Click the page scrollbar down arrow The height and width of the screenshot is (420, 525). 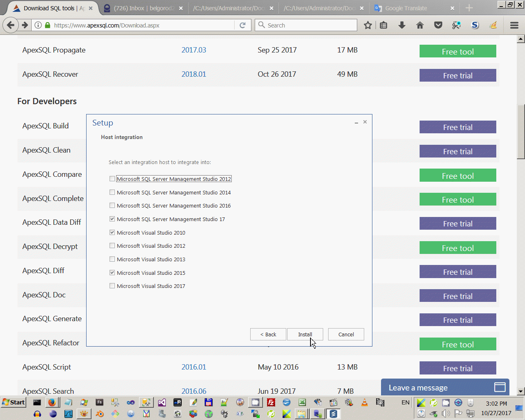click(521, 391)
